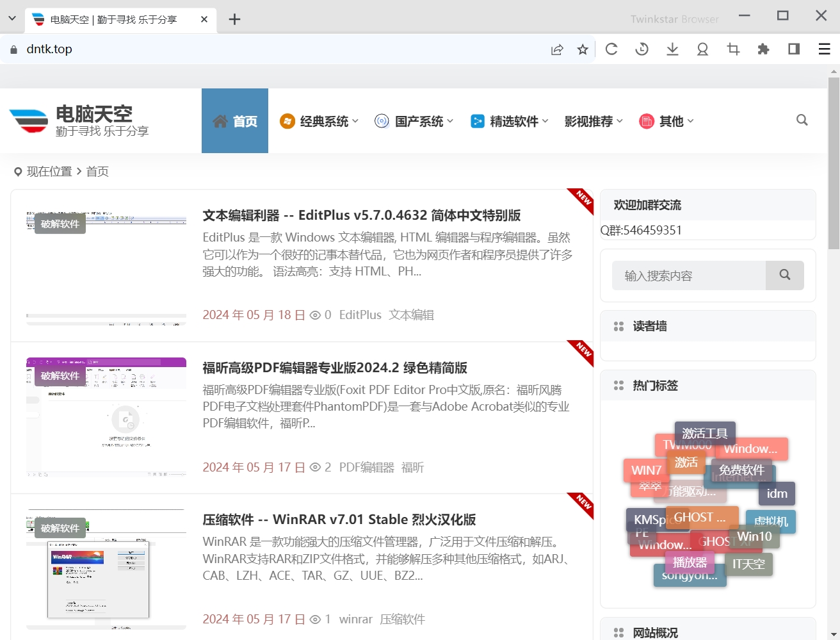The height and width of the screenshot is (640, 840).
Task: Open the user profile icon
Action: click(x=702, y=49)
